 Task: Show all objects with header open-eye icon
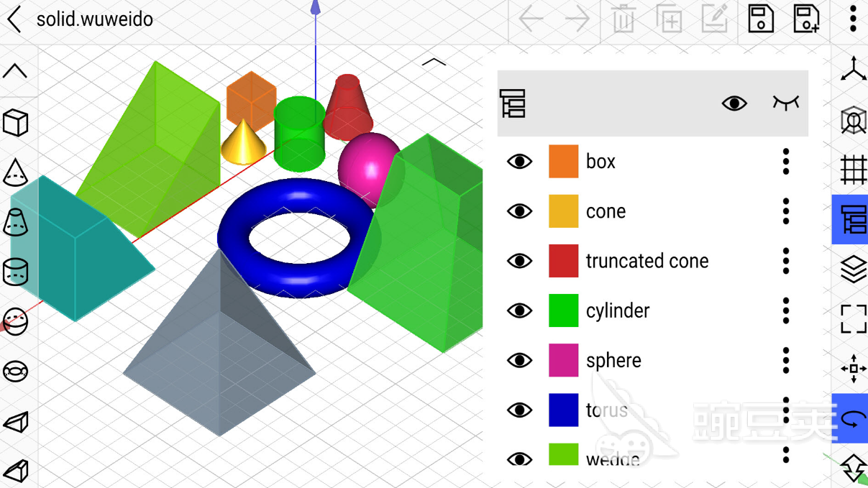(734, 103)
